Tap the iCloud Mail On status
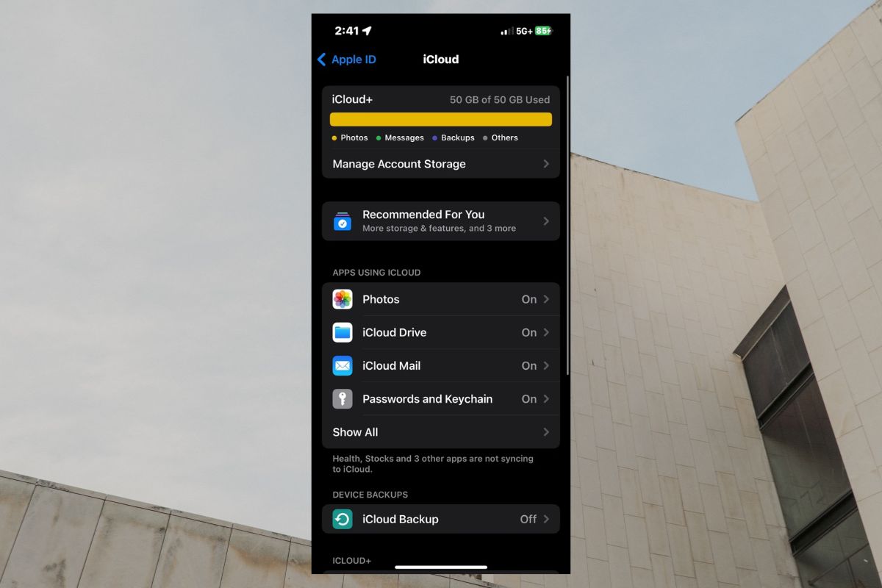 [x=529, y=365]
